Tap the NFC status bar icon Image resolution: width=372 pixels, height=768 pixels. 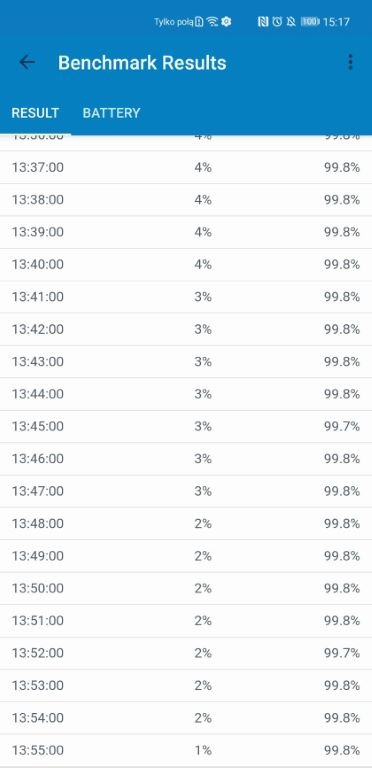click(263, 22)
